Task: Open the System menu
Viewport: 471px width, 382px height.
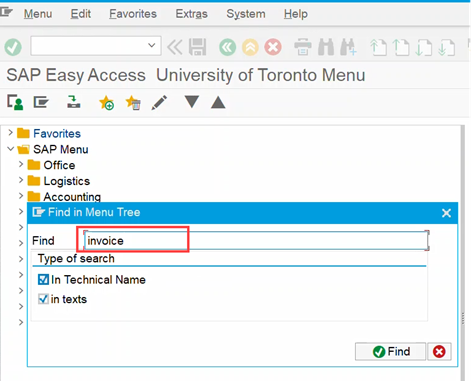Action: tap(246, 14)
